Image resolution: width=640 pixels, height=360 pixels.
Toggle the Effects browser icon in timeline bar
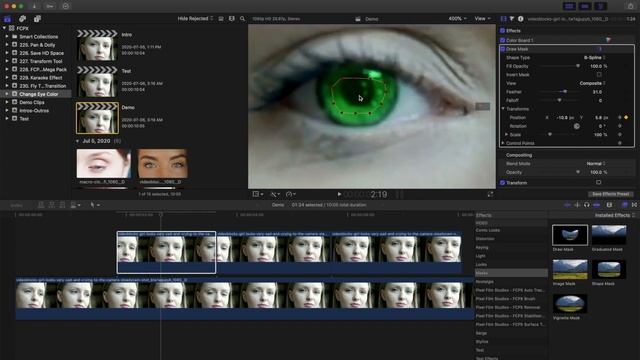coord(624,205)
